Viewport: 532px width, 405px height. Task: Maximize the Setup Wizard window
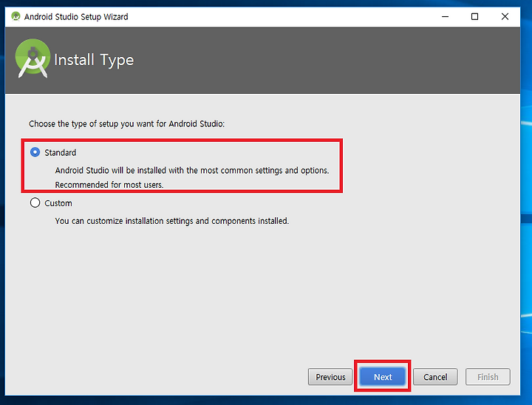click(474, 16)
